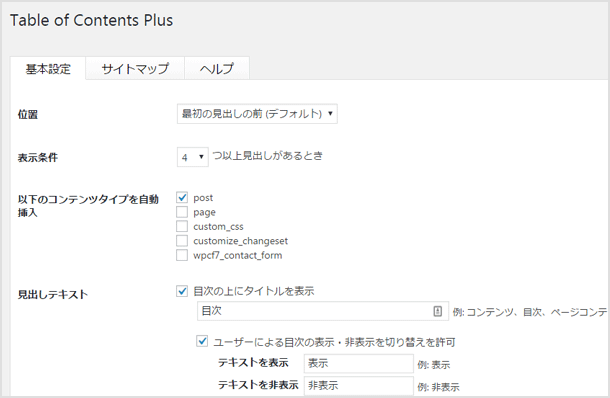Click the 以下のコンテンツタイプを自動挿入 label
This screenshot has height=398, width=610.
click(x=88, y=206)
